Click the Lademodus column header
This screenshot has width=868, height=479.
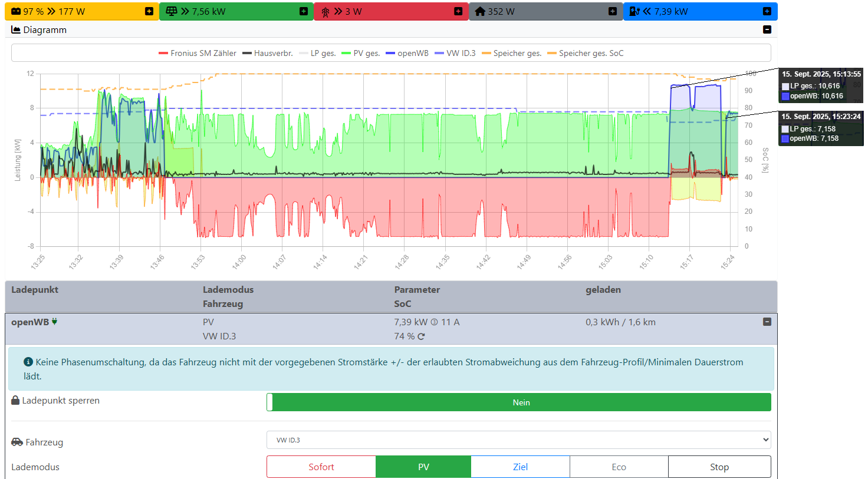[x=228, y=290]
